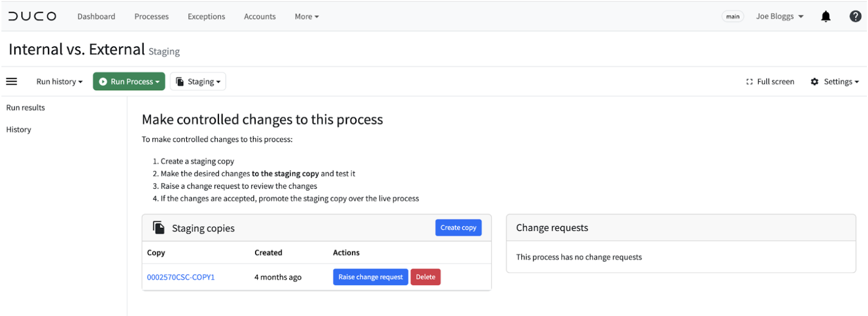Click the Internal vs. External title

(x=77, y=49)
